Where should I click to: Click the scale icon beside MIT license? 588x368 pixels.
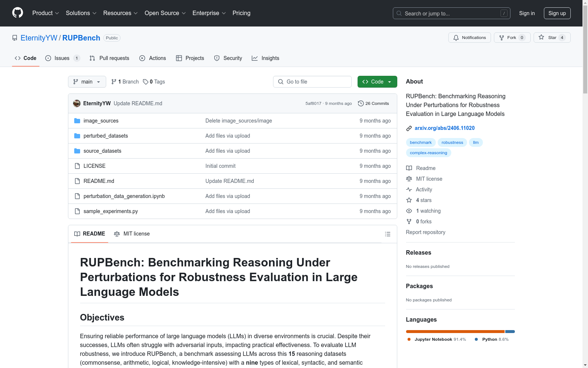[x=409, y=179]
